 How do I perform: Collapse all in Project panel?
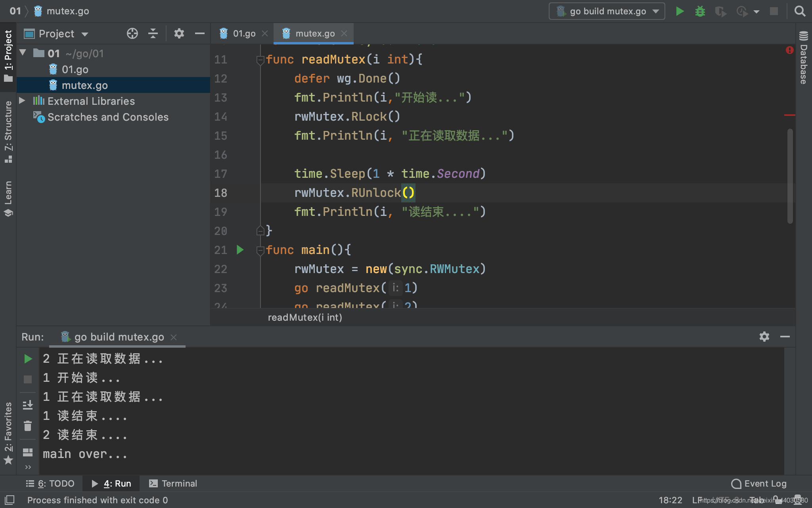pos(153,33)
